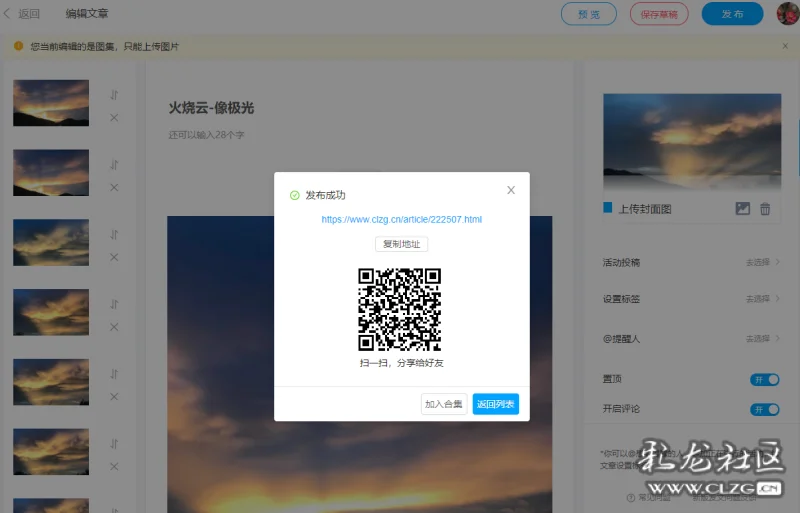Click the green success check icon

pyautogui.click(x=294, y=195)
